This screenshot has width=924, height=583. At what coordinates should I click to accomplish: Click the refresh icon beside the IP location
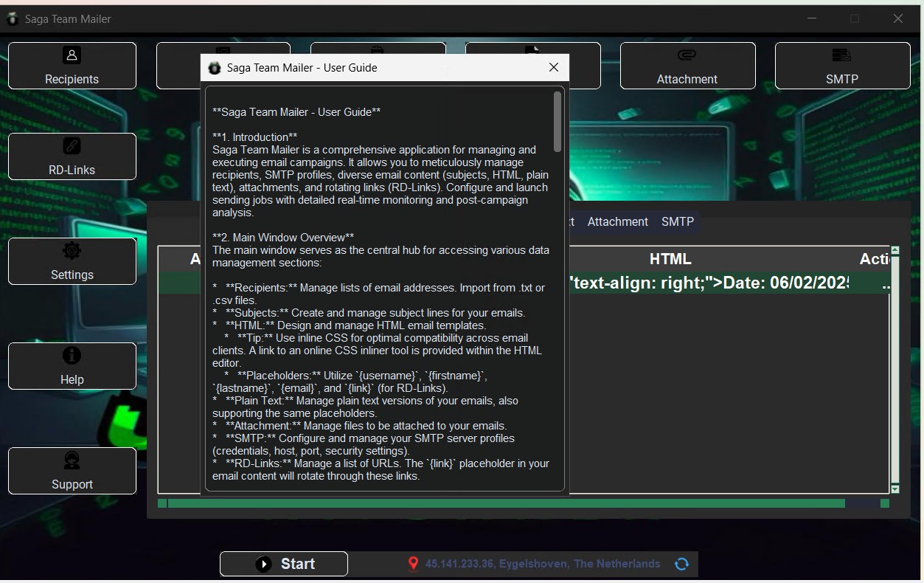pyautogui.click(x=682, y=564)
